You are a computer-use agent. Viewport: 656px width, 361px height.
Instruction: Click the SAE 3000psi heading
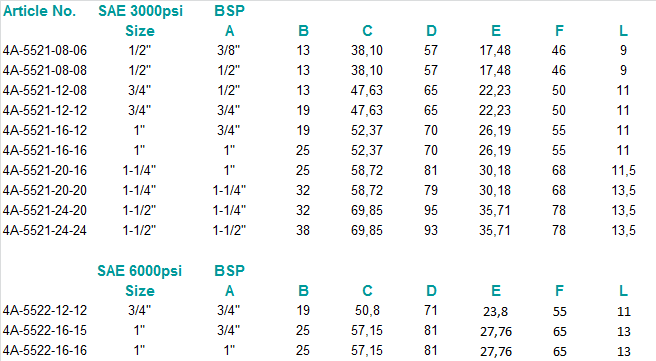[x=141, y=11]
